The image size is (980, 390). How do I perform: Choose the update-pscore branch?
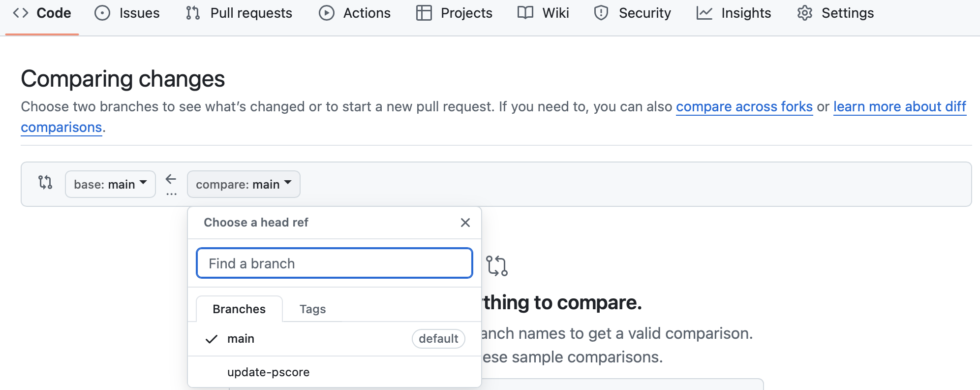coord(269,372)
